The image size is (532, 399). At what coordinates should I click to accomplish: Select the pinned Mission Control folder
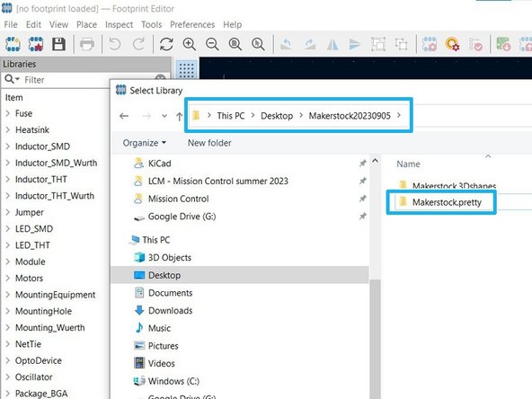click(x=179, y=199)
